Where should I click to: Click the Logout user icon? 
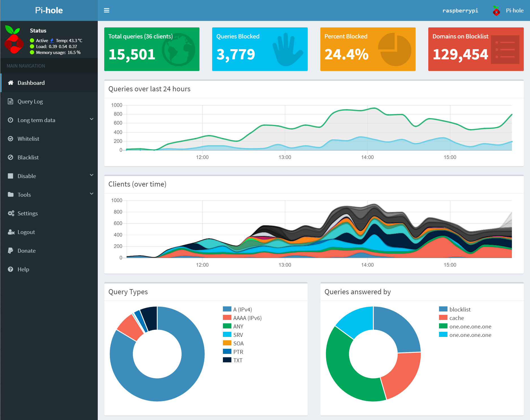[11, 232]
